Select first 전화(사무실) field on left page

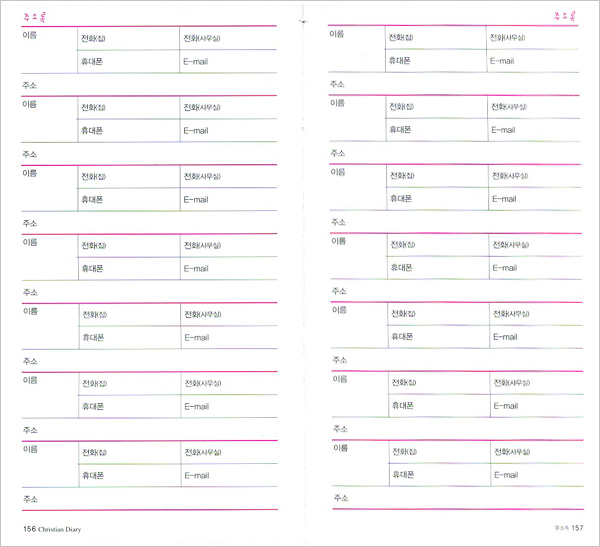pyautogui.click(x=228, y=38)
